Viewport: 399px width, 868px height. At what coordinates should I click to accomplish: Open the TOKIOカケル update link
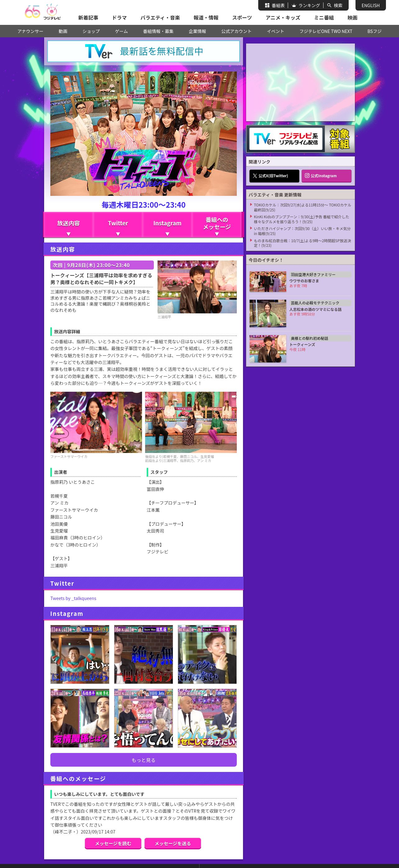302,207
